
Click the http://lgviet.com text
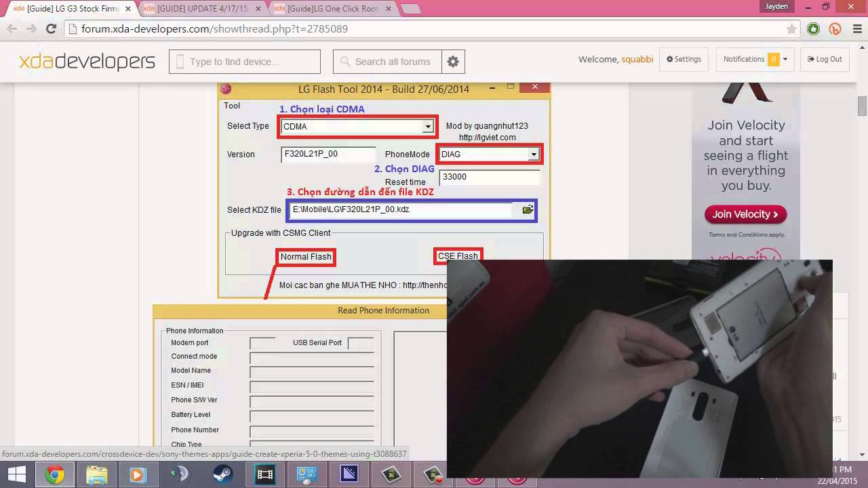click(487, 138)
